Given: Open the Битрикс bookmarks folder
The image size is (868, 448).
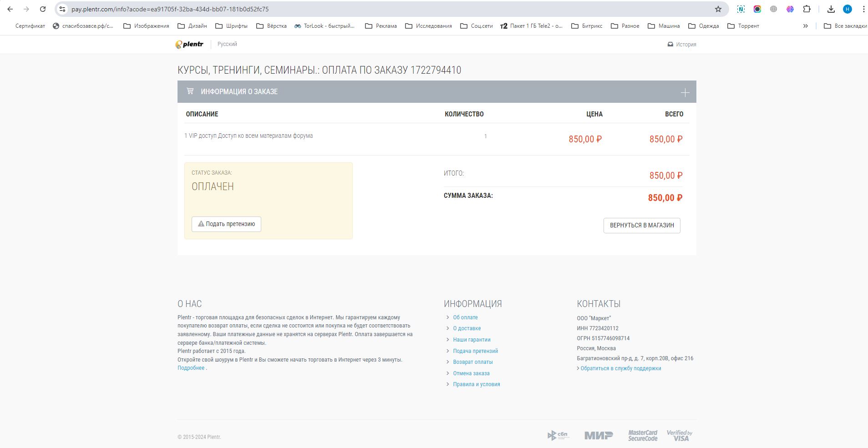Looking at the screenshot, I should (587, 26).
